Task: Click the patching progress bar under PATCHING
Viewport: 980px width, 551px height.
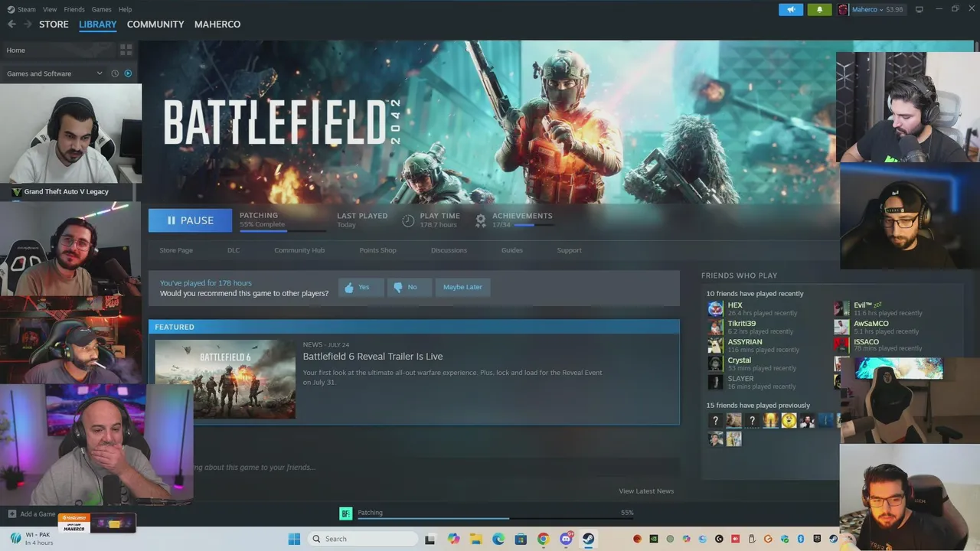Action: pyautogui.click(x=283, y=230)
